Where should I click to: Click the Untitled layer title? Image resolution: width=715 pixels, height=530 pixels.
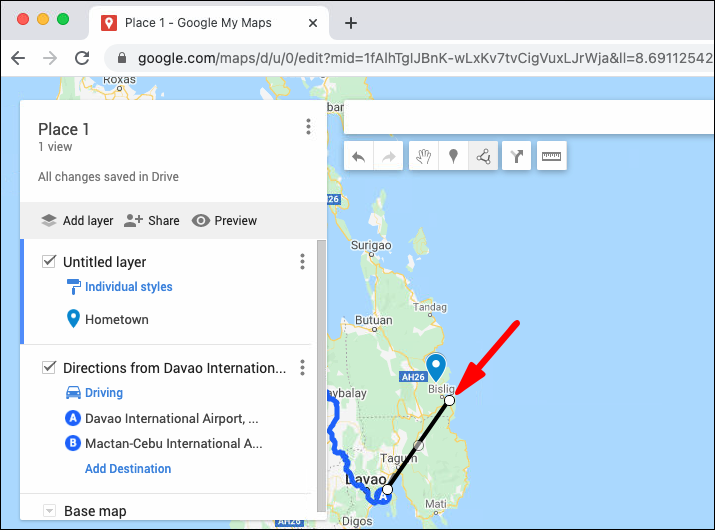pyautogui.click(x=104, y=262)
